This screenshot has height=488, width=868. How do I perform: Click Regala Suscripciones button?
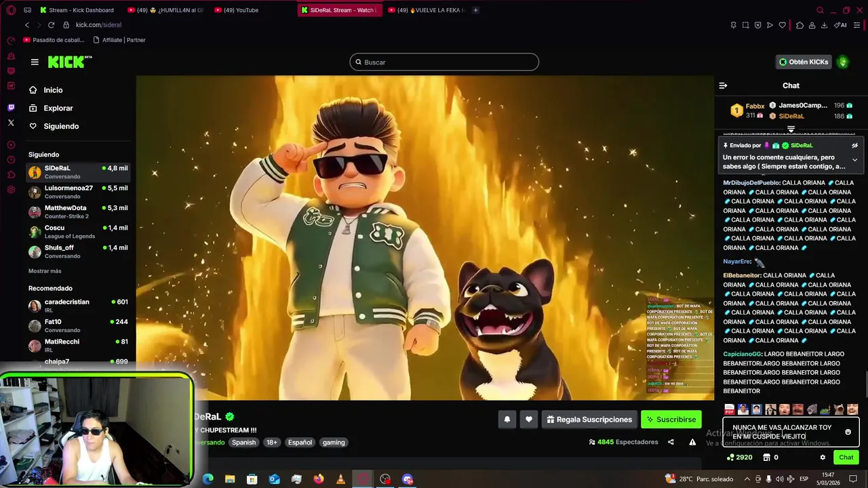(x=589, y=420)
